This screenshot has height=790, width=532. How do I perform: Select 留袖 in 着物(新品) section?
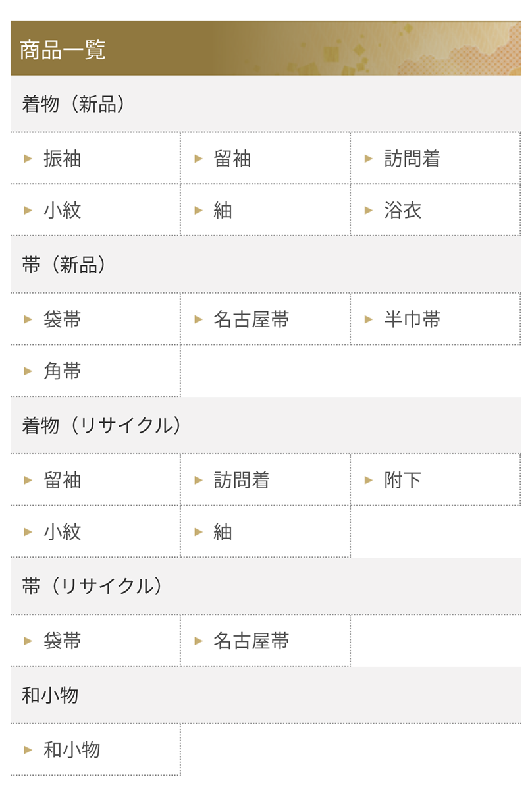point(265,158)
